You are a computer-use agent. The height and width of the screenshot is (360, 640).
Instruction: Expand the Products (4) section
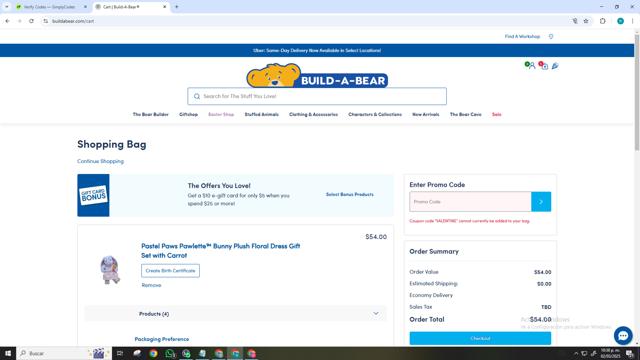(235, 313)
